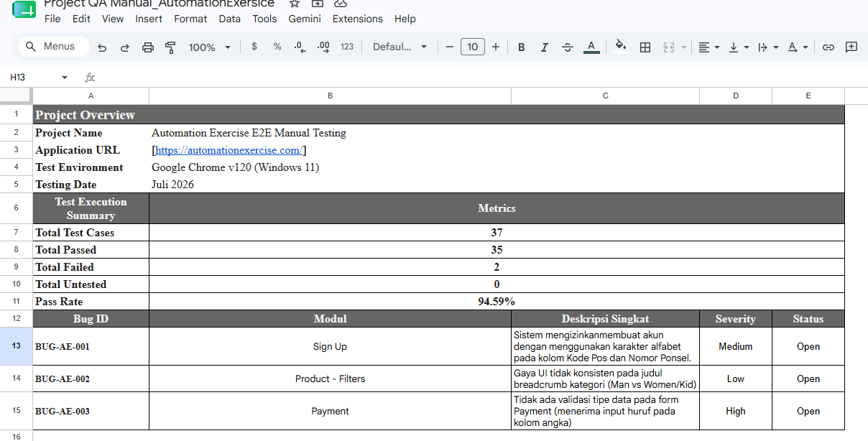Open the Name box dropdown arrow
Viewport: 868px width, 441px height.
[x=65, y=77]
